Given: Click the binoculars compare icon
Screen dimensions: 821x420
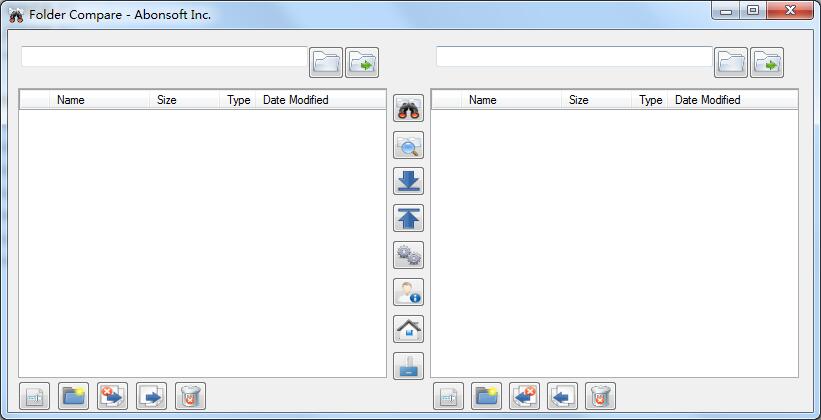Looking at the screenshot, I should 408,108.
